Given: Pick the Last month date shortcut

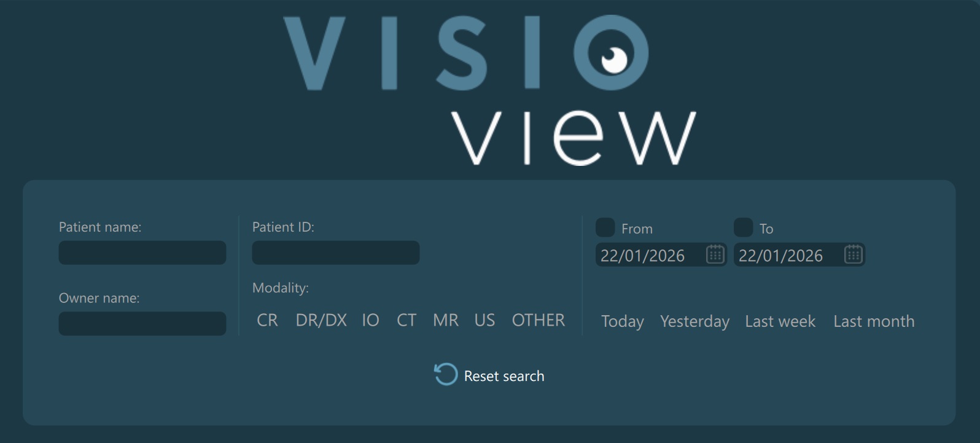Looking at the screenshot, I should point(873,321).
